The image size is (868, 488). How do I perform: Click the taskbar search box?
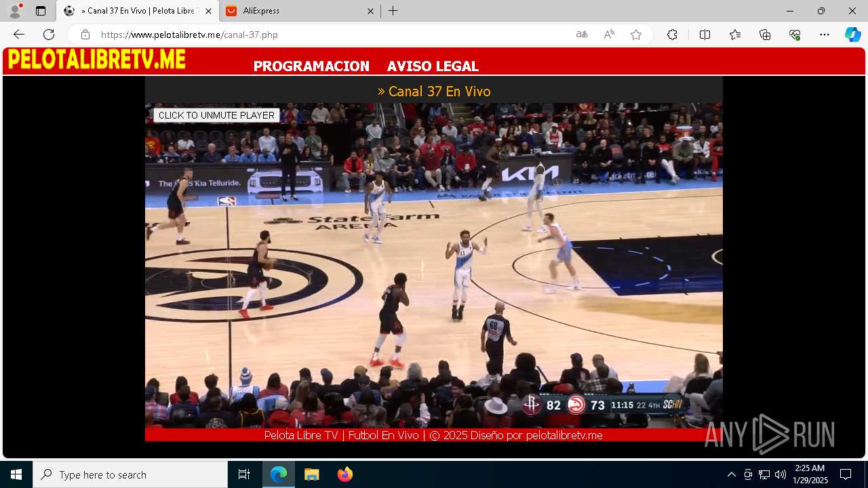coord(130,474)
